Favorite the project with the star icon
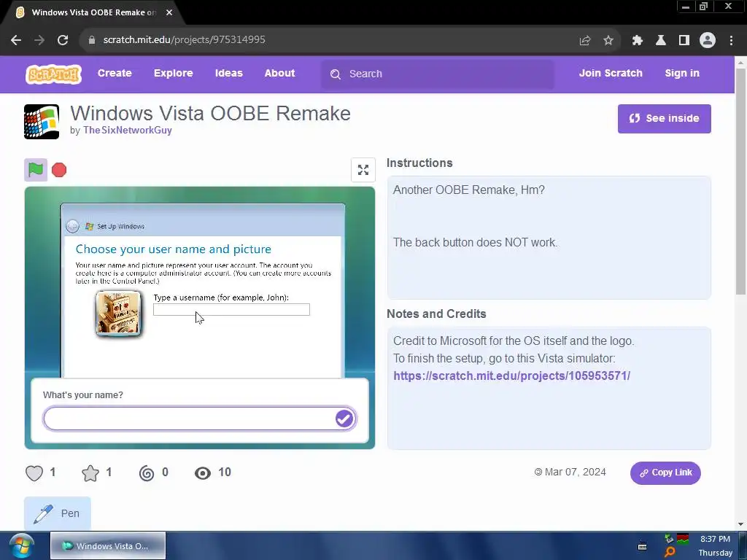This screenshot has width=747, height=560. [90, 472]
